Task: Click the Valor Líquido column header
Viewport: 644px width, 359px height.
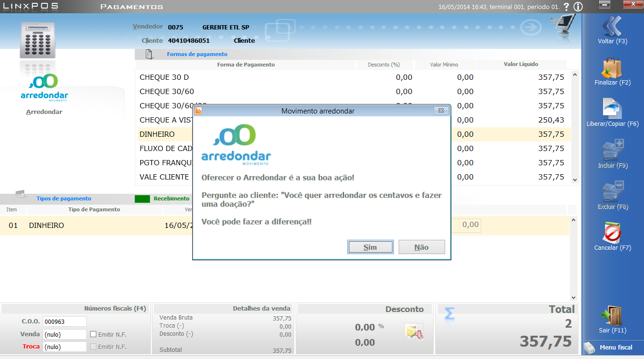Action: [x=521, y=64]
